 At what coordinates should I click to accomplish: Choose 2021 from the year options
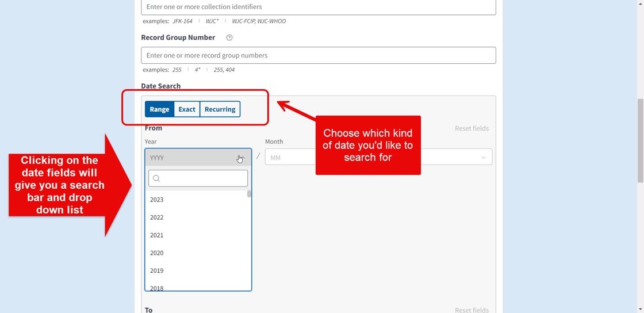point(157,235)
